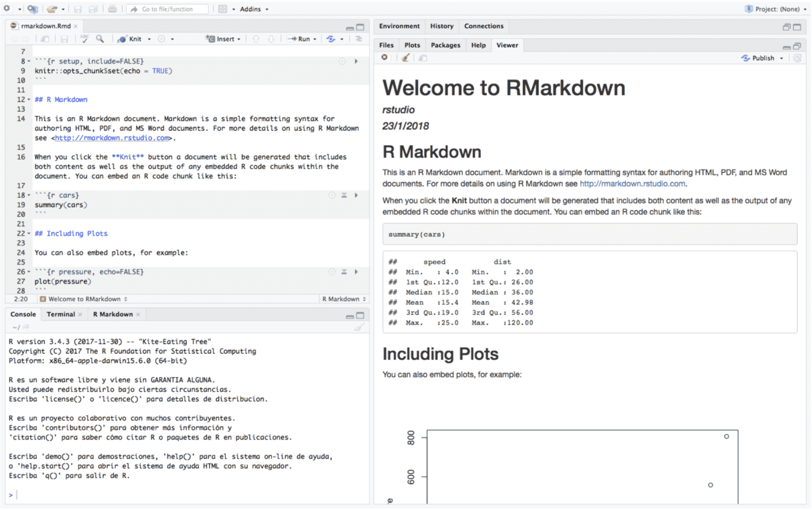
Task: Collapse the cars chunk fold on line 18
Action: (x=29, y=196)
